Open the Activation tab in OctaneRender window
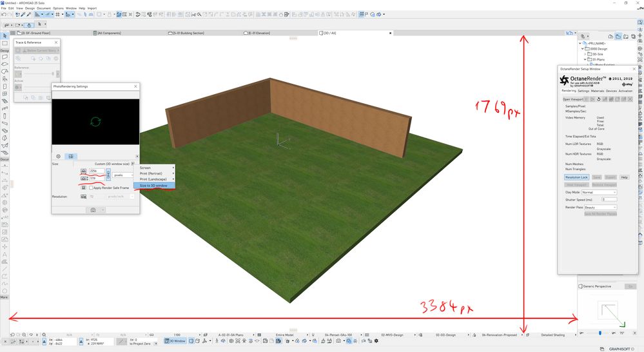Screen dimensions: 644x352 point(625,91)
